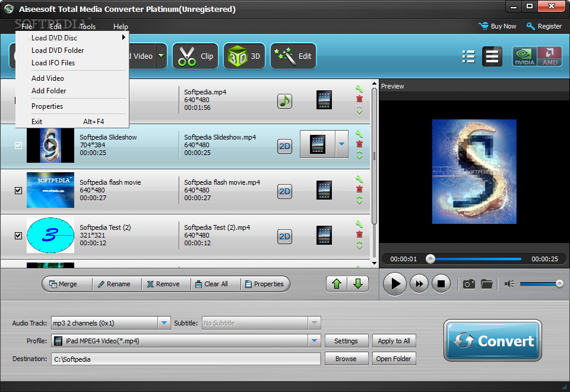Open the Edit menu
Viewport: 570px width, 392px height.
[56, 27]
